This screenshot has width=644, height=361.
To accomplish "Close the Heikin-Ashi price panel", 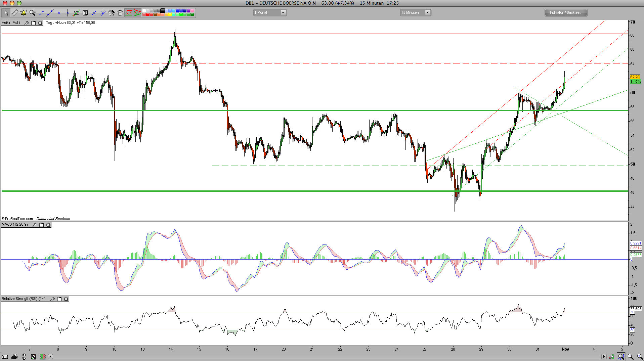I will point(40,23).
